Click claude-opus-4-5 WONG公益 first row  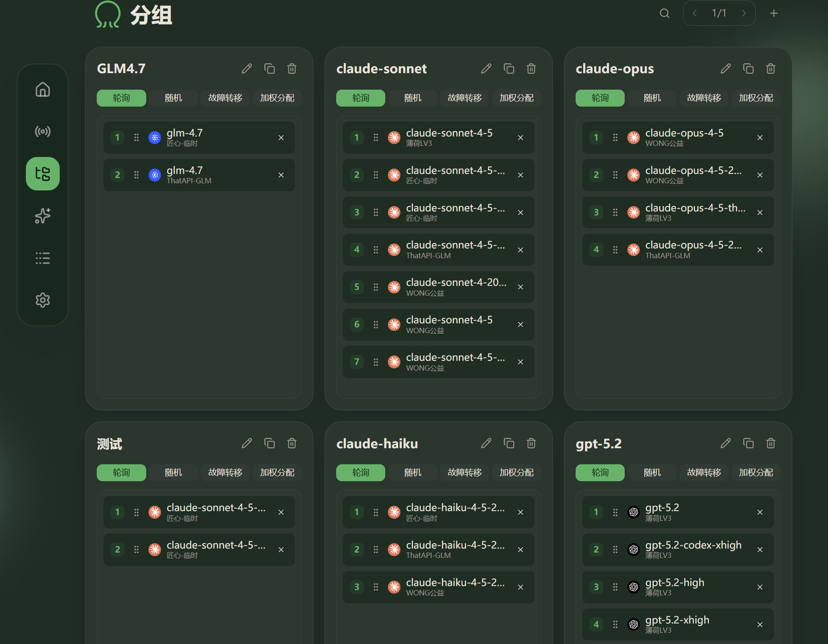(678, 138)
